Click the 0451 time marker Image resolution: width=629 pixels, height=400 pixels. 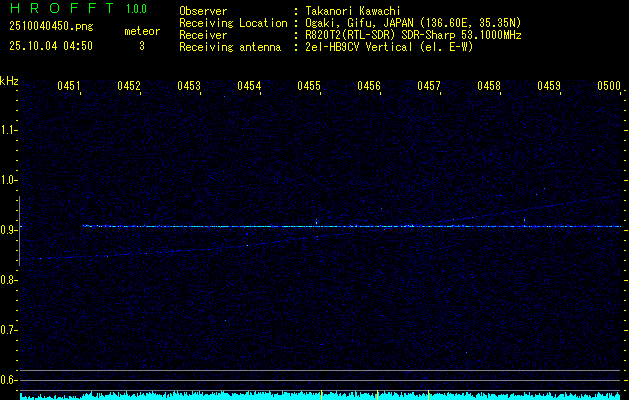tap(69, 87)
